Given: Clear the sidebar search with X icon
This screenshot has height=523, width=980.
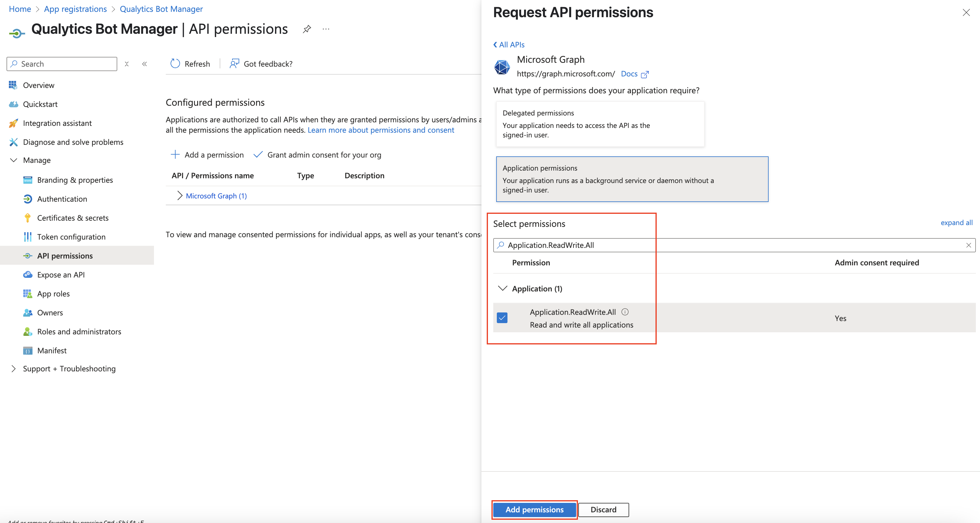Looking at the screenshot, I should (x=127, y=64).
